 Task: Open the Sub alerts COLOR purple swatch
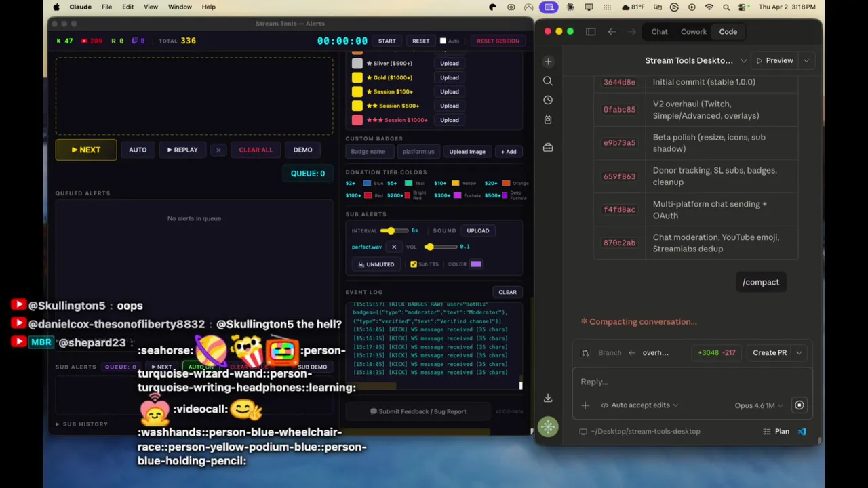point(476,264)
